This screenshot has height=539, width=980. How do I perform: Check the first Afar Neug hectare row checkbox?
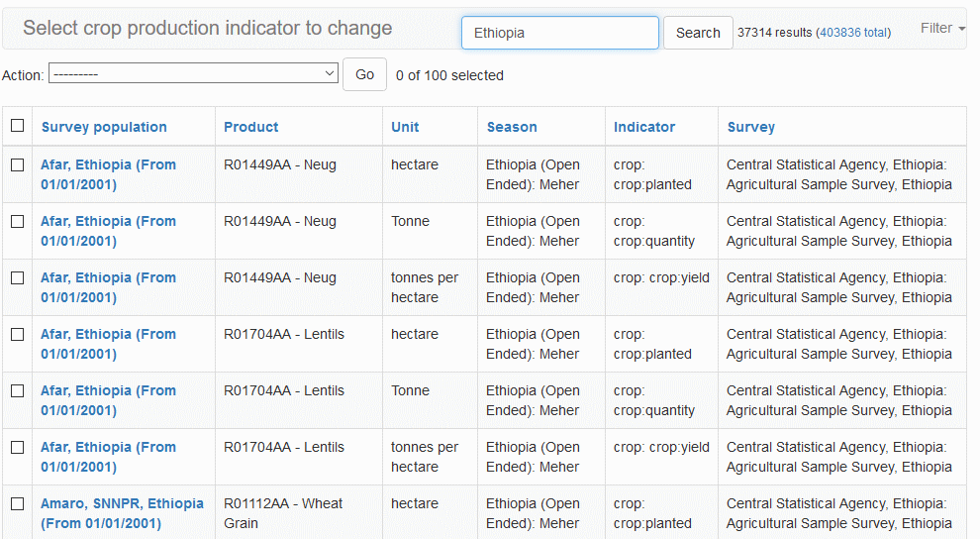tap(17, 165)
